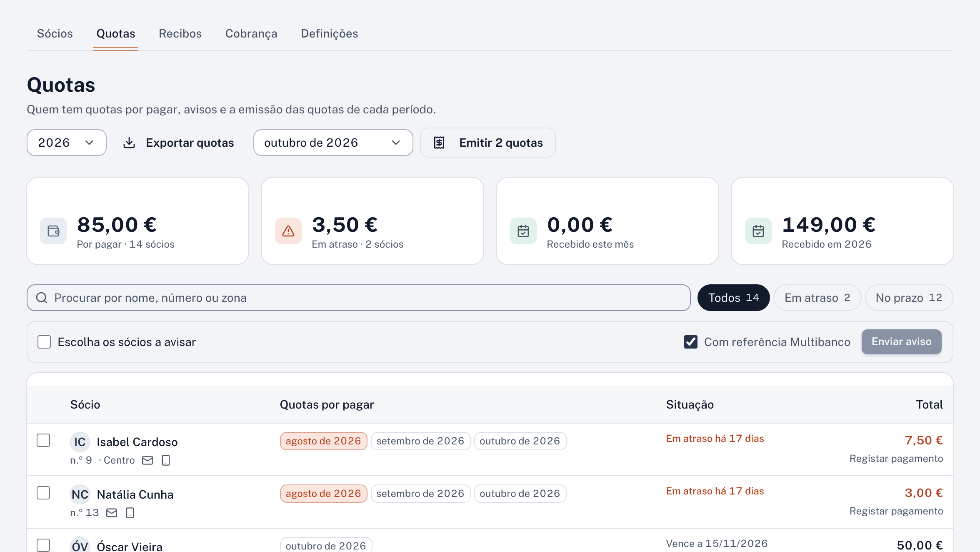
Task: Click 'Registar pagamento' for Isabel Cardoso
Action: pos(896,459)
